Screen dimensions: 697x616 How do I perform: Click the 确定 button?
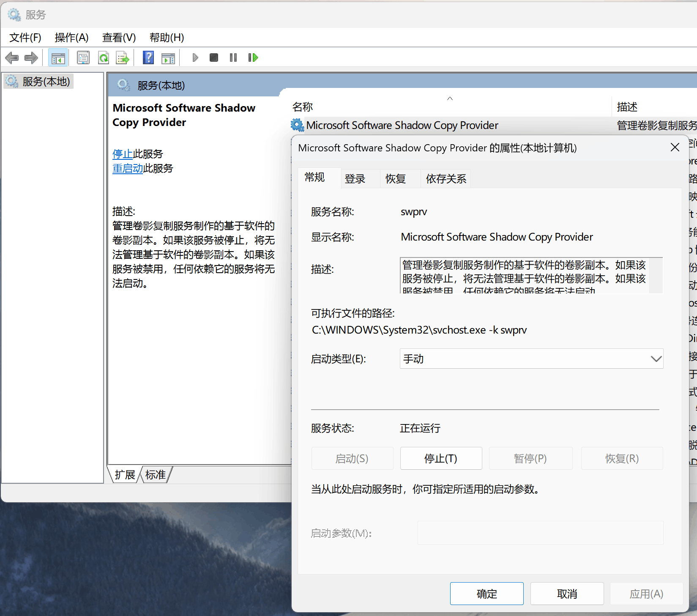point(487,594)
